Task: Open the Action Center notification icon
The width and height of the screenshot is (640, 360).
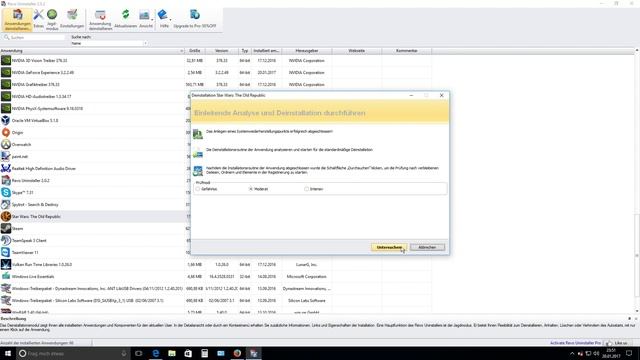Action: click(629, 353)
